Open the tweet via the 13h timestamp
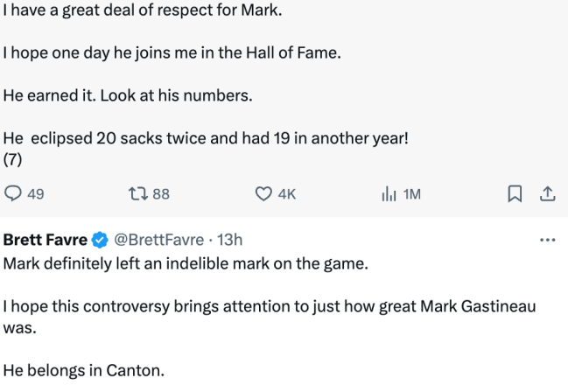Screen dimensions: 568x392 (x=229, y=240)
